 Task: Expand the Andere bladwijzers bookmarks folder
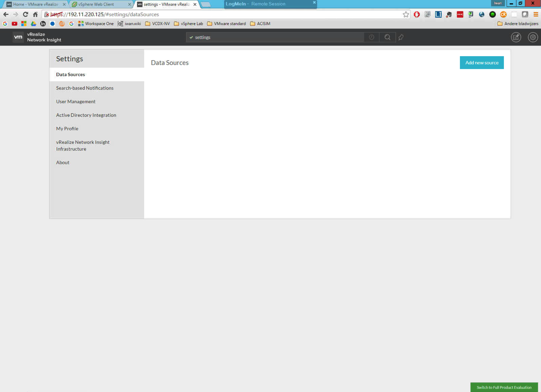(x=518, y=24)
